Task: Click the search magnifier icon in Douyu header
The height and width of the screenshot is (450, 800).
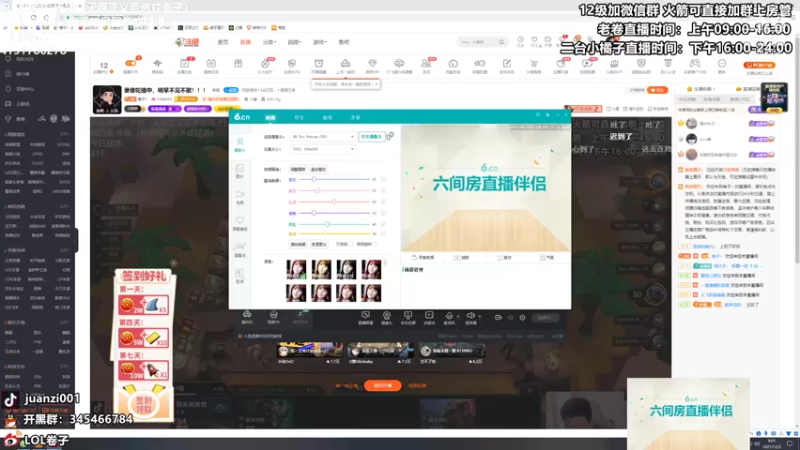Action: point(501,42)
